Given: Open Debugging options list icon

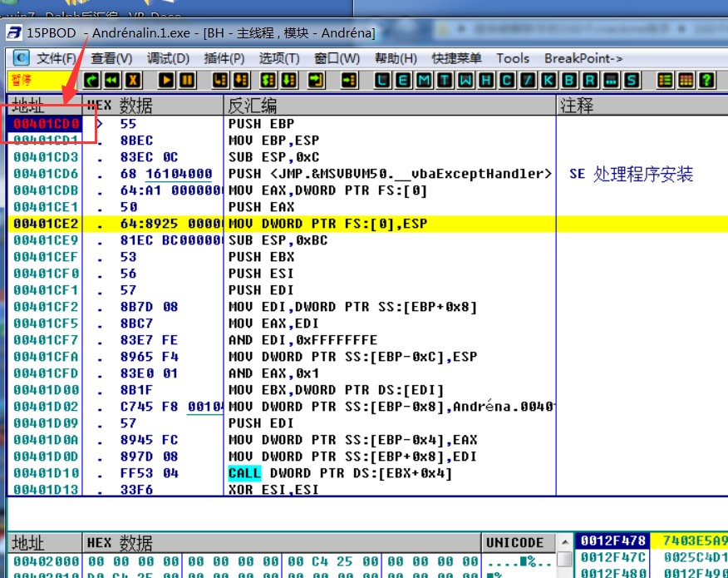Looking at the screenshot, I should (x=665, y=81).
